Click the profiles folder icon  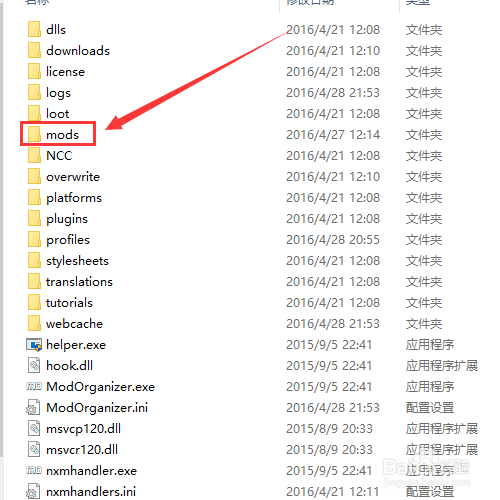click(34, 239)
